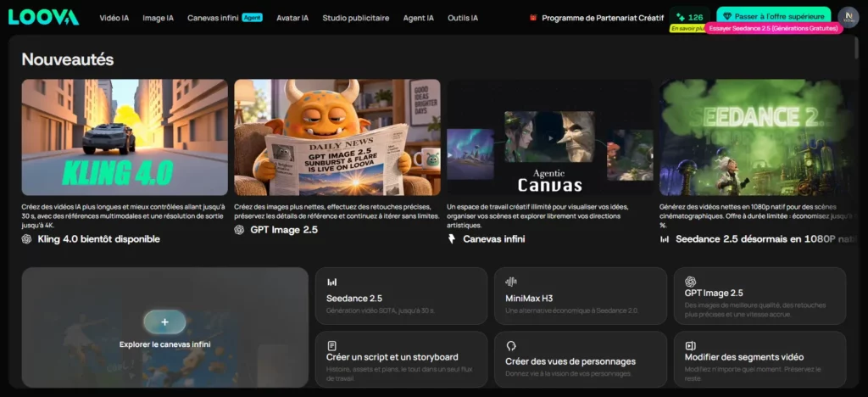Image resolution: width=868 pixels, height=397 pixels.
Task: Click the icon beside GPT Image 2.5 news title
Action: click(239, 230)
